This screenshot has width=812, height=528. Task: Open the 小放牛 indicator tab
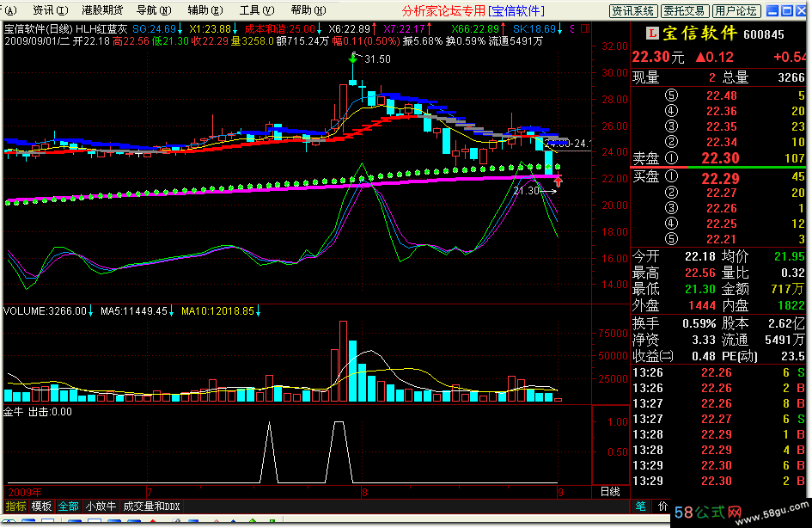pyautogui.click(x=101, y=507)
